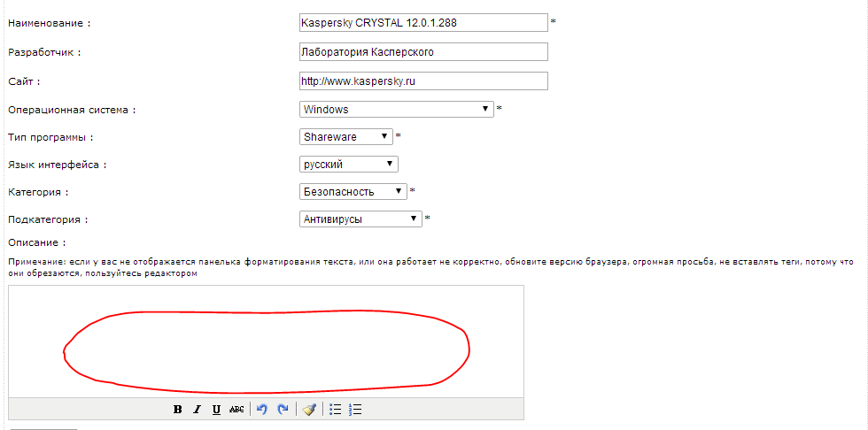Click the Операционная система label

(72, 110)
